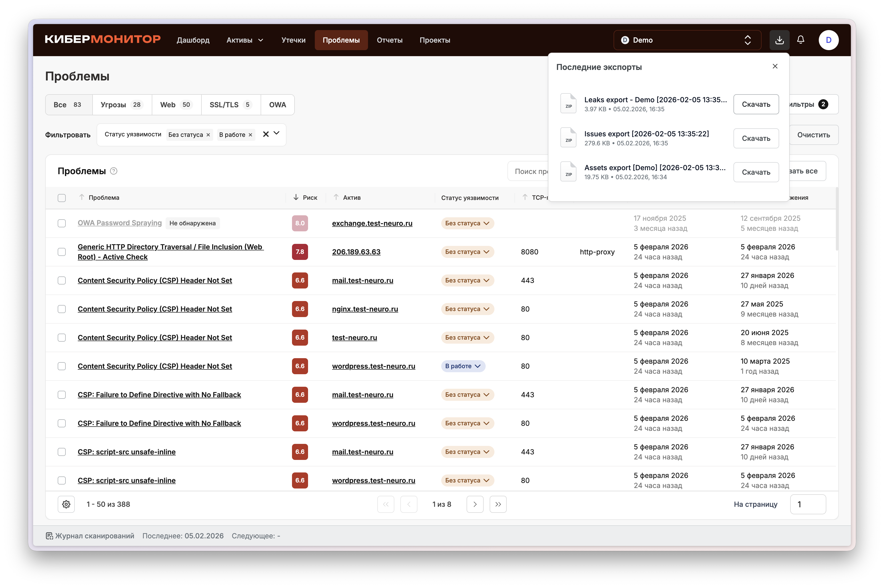Image resolution: width=884 pixels, height=588 pixels.
Task: Download the Issues export file
Action: coord(756,138)
